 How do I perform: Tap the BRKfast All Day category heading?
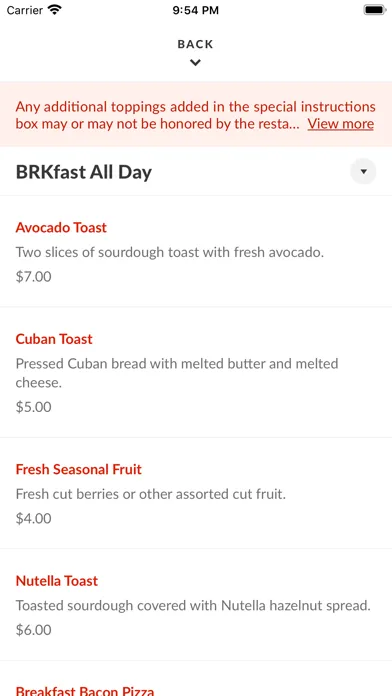[84, 172]
